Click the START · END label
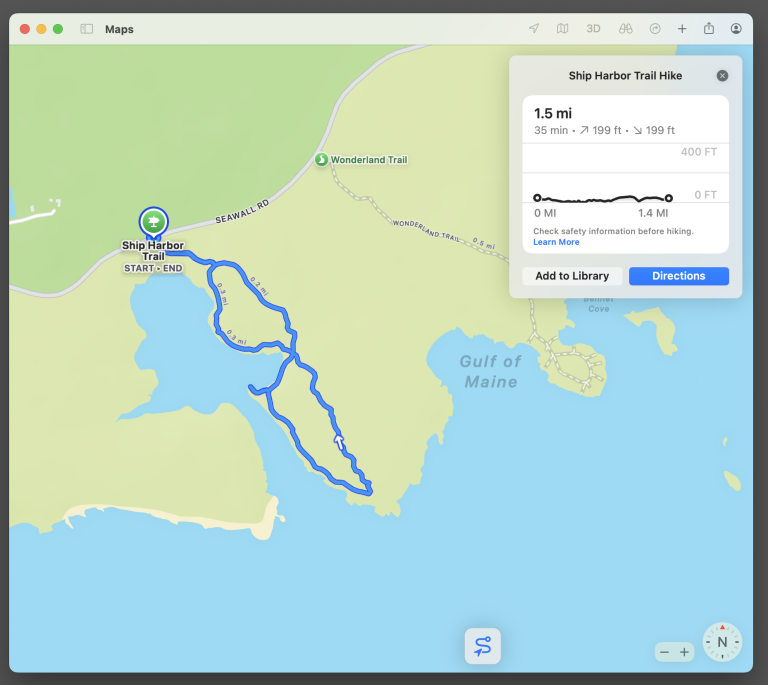The width and height of the screenshot is (768, 685). tap(153, 268)
